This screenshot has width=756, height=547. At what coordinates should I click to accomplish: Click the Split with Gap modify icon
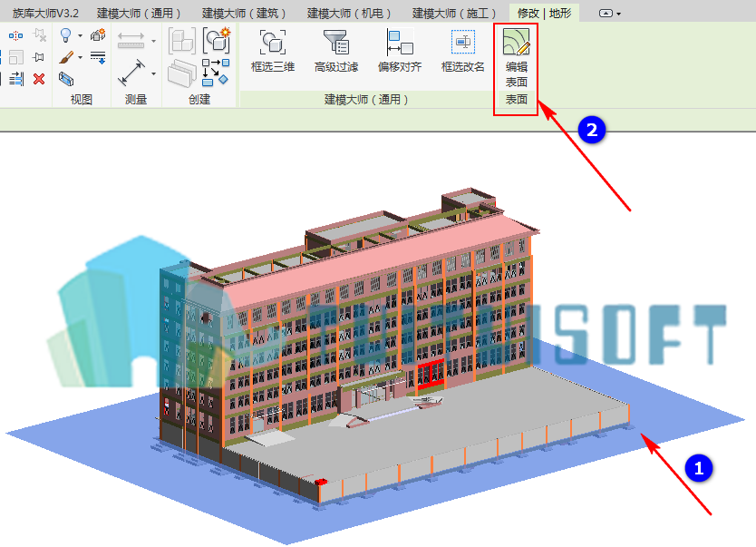pyautogui.click(x=15, y=35)
